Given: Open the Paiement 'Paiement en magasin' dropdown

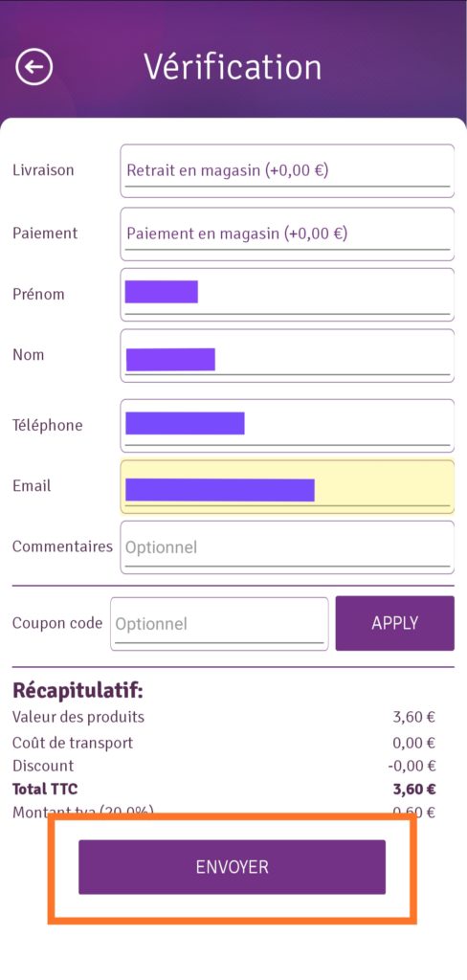Looking at the screenshot, I should [288, 234].
